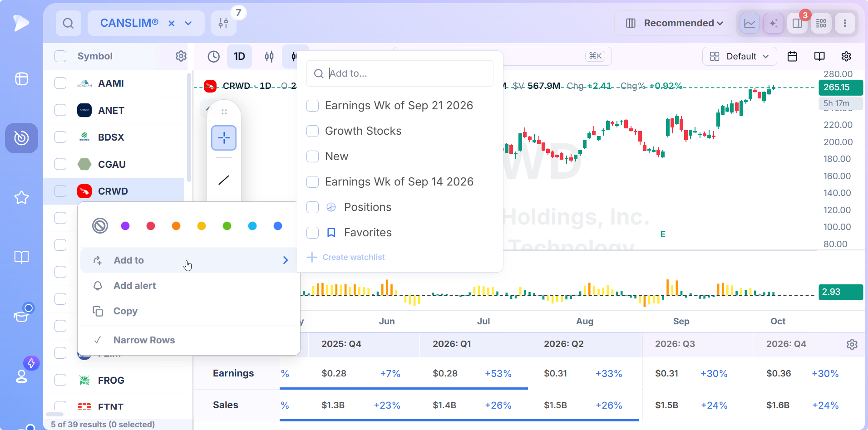Screen dimensions: 868x430
Task: Click Create watchlist link
Action: (346, 257)
